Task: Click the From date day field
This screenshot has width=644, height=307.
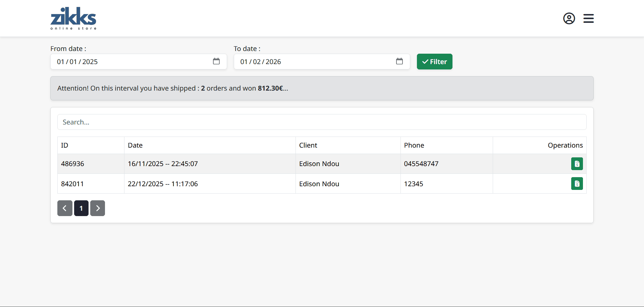Action: click(61, 62)
